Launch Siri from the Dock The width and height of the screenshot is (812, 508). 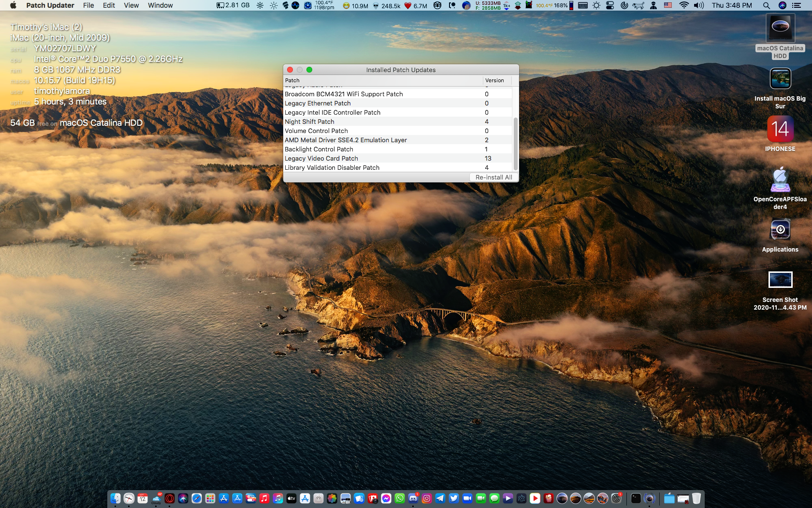coord(183,498)
